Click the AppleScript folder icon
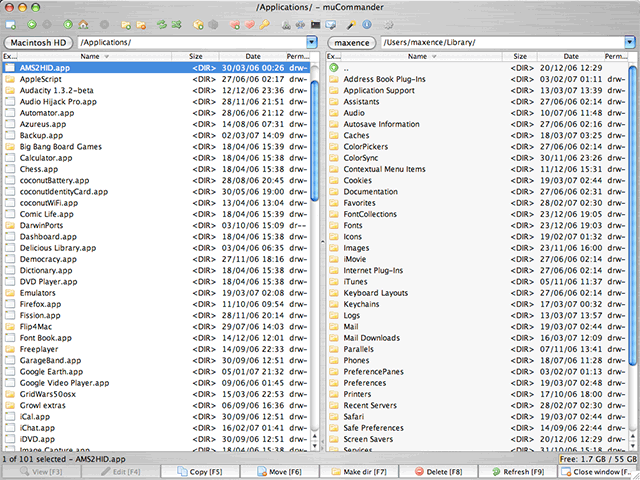The image size is (640, 480). [x=10, y=79]
